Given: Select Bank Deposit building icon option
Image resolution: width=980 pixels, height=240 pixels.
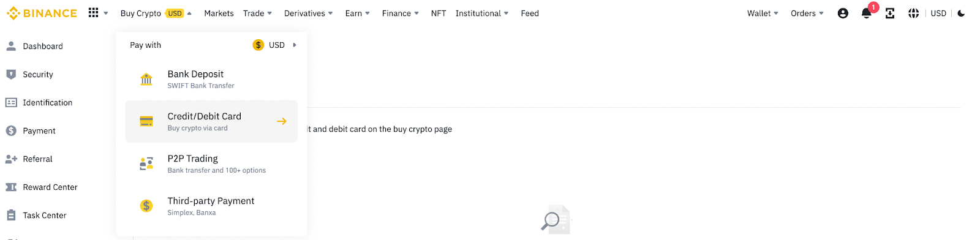Looking at the screenshot, I should [x=146, y=79].
